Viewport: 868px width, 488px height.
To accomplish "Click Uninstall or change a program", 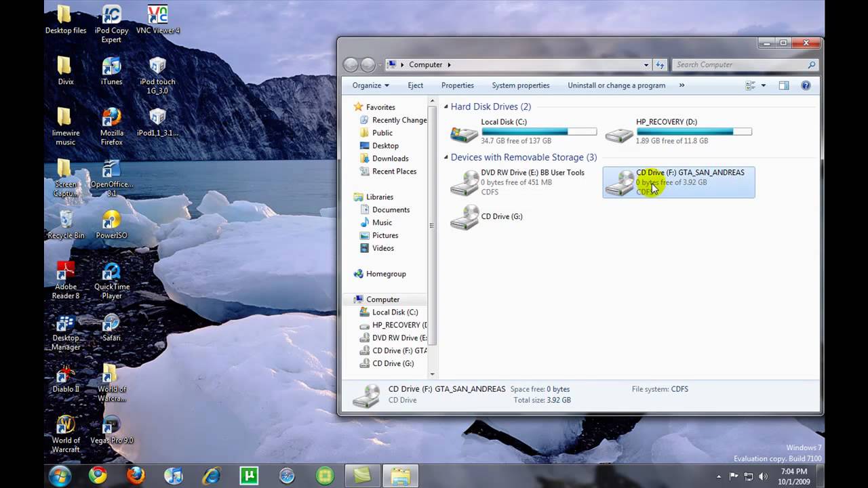I will click(x=616, y=85).
